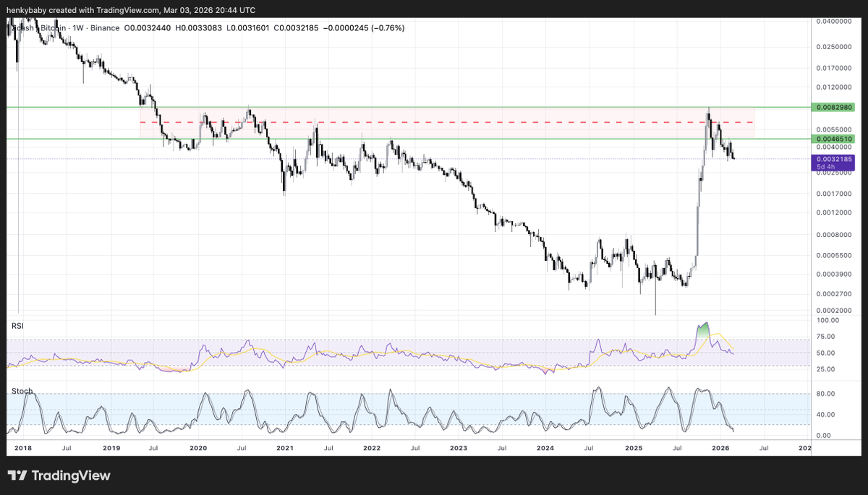868x495 pixels.
Task: Click the 0.0008000 price scale value
Action: coord(834,235)
